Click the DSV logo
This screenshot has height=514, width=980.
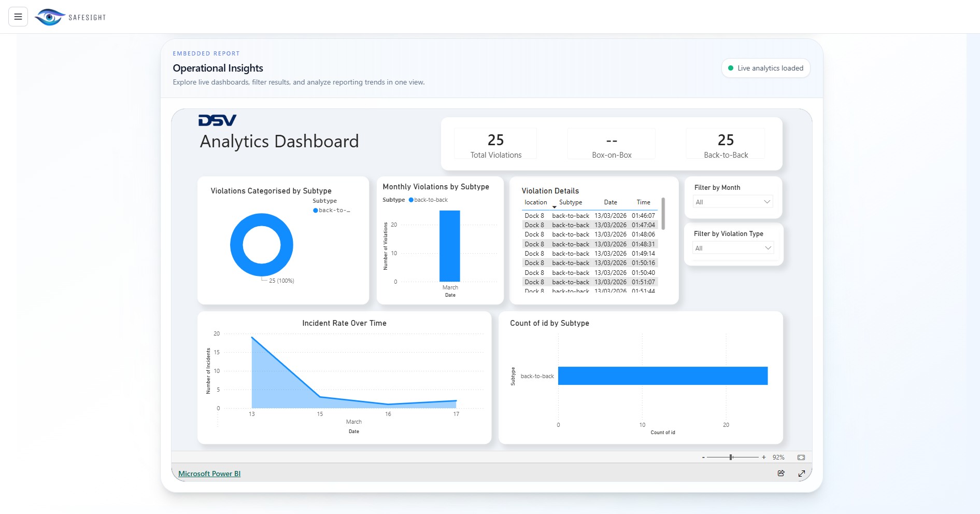click(x=217, y=120)
